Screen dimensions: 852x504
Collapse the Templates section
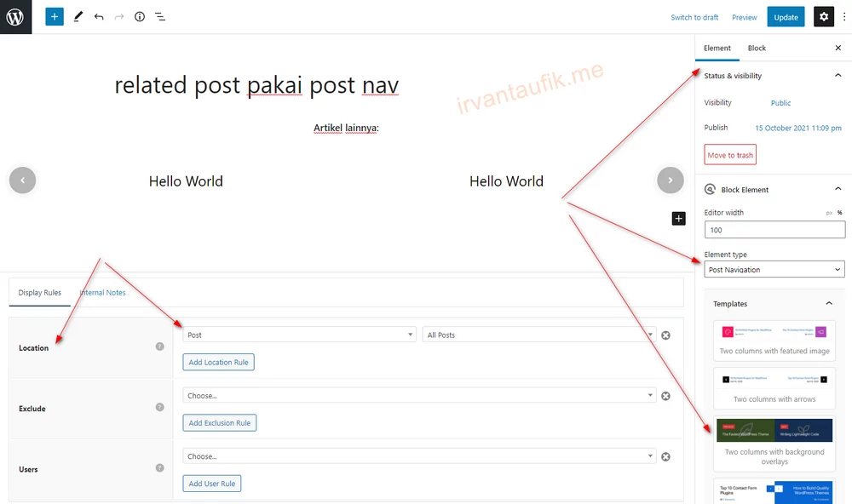click(x=829, y=303)
